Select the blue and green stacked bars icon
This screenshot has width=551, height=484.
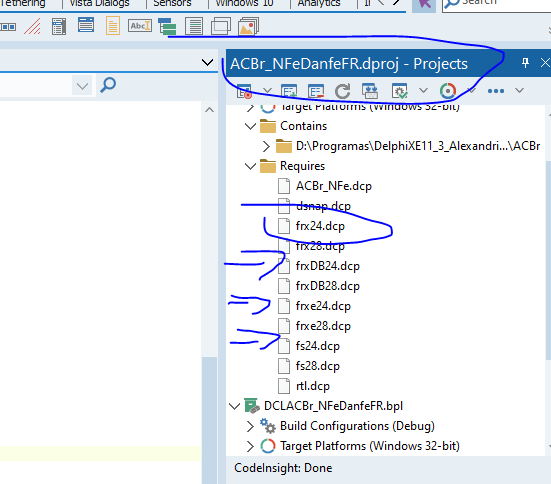coord(167,27)
